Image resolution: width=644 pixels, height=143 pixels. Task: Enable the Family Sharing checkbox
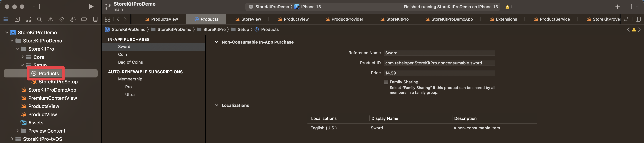[386, 82]
